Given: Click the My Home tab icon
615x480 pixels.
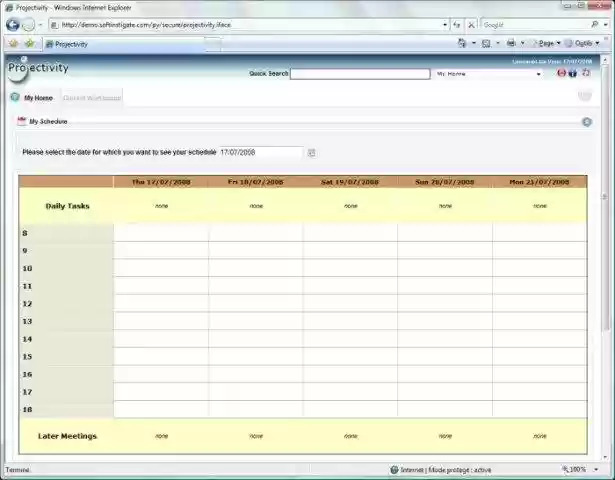Looking at the screenshot, I should pyautogui.click(x=15, y=97).
